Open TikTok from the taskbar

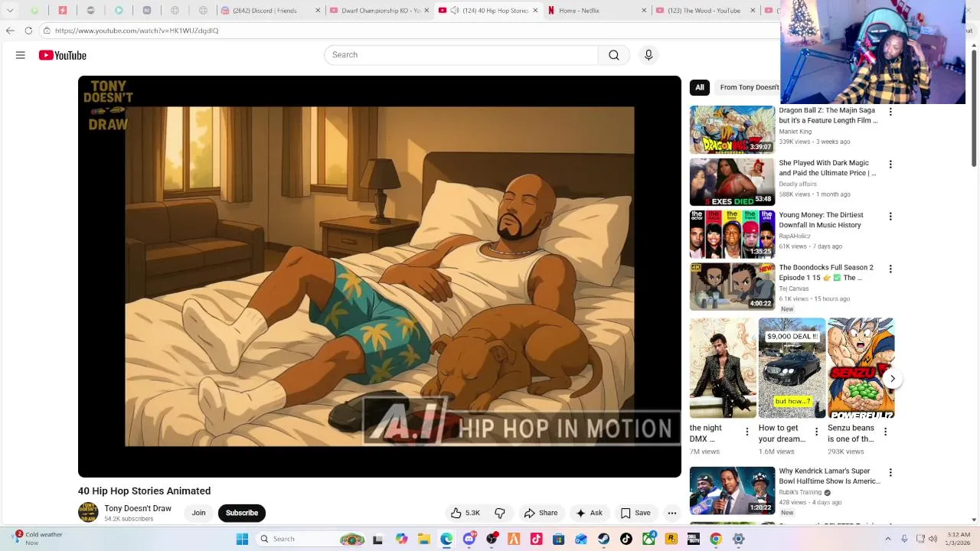(x=626, y=539)
